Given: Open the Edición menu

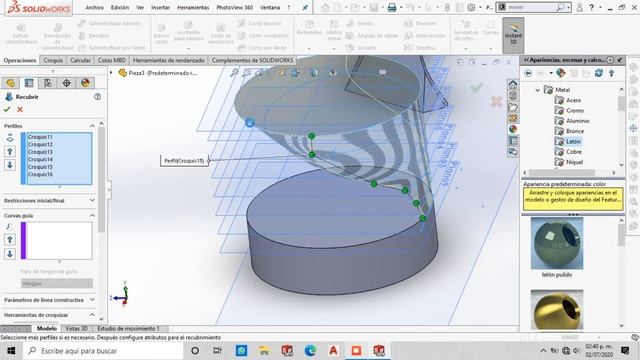Looking at the screenshot, I should 120,7.
